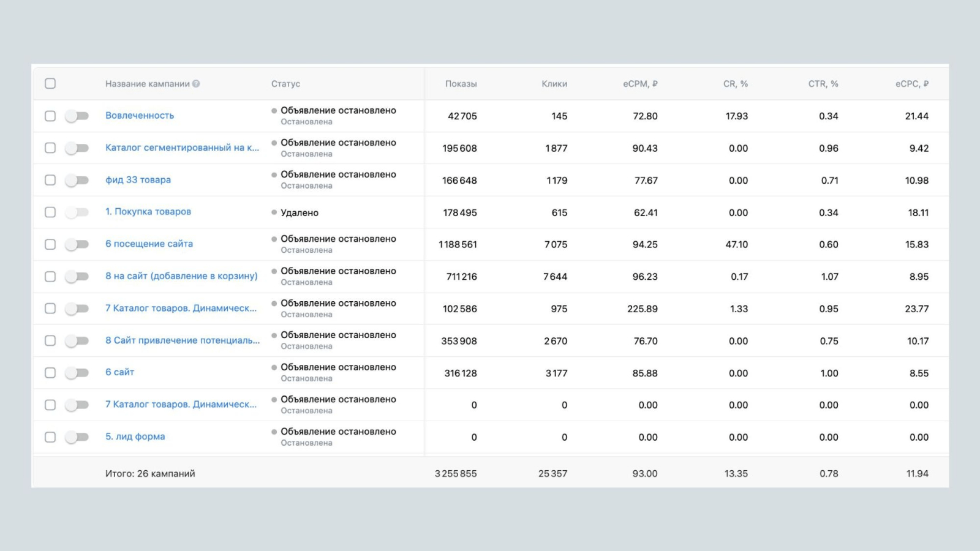Click the CTR, % column header
The width and height of the screenshot is (980, 551).
(x=823, y=84)
